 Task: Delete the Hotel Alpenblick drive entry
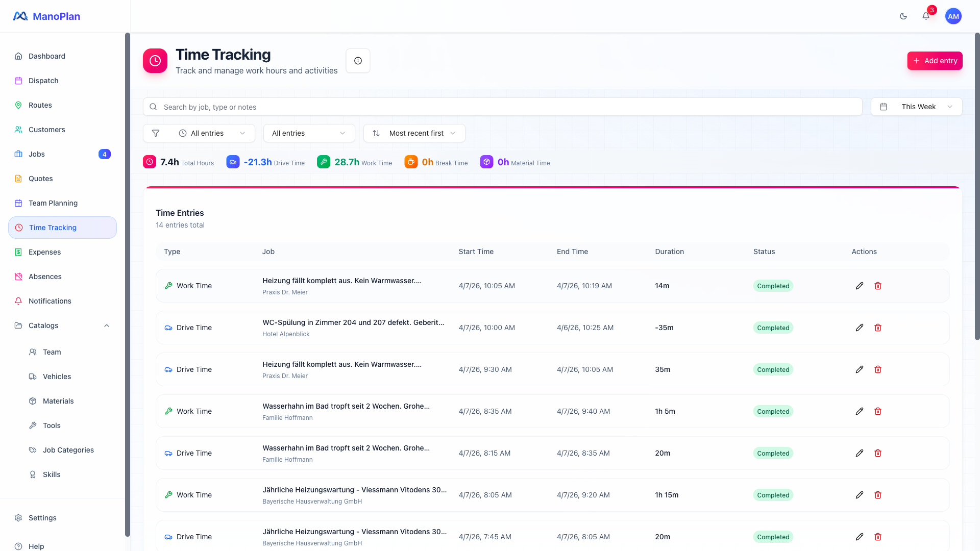click(x=878, y=328)
